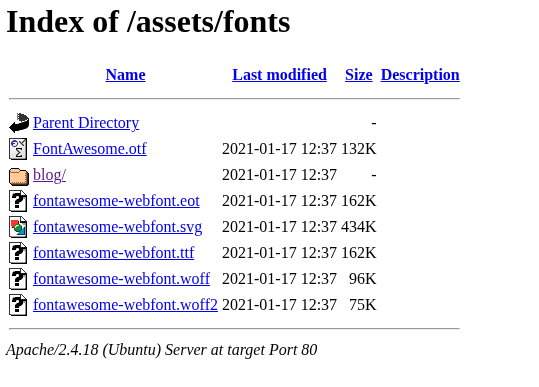This screenshot has height=387, width=539.
Task: Click the icon beside fontawesome-webfont.woff
Action: (x=18, y=279)
